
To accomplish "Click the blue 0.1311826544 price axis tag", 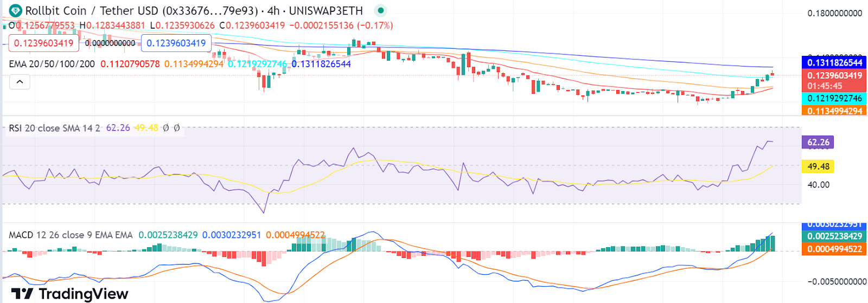I will point(834,62).
